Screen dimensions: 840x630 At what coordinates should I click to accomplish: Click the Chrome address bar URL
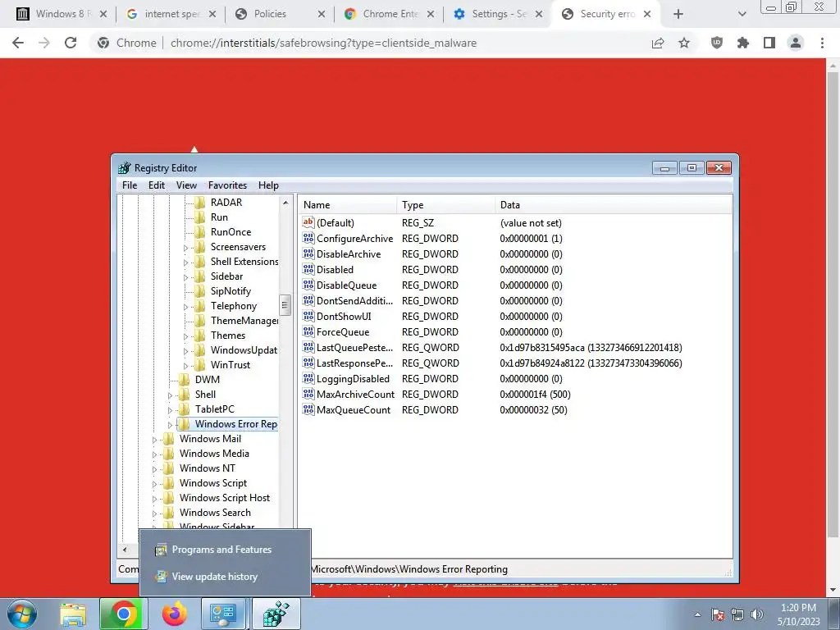click(323, 43)
